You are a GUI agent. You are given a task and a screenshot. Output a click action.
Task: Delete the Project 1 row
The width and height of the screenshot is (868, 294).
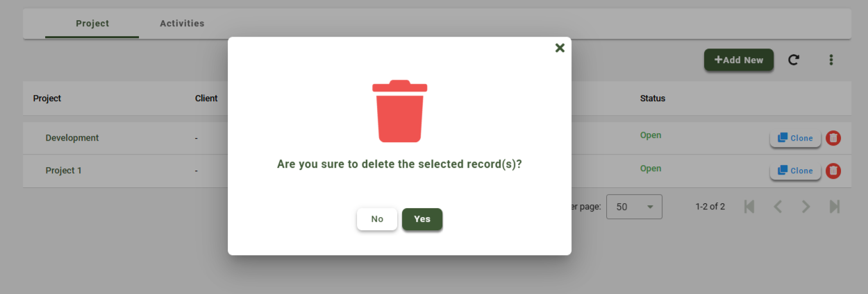point(833,171)
